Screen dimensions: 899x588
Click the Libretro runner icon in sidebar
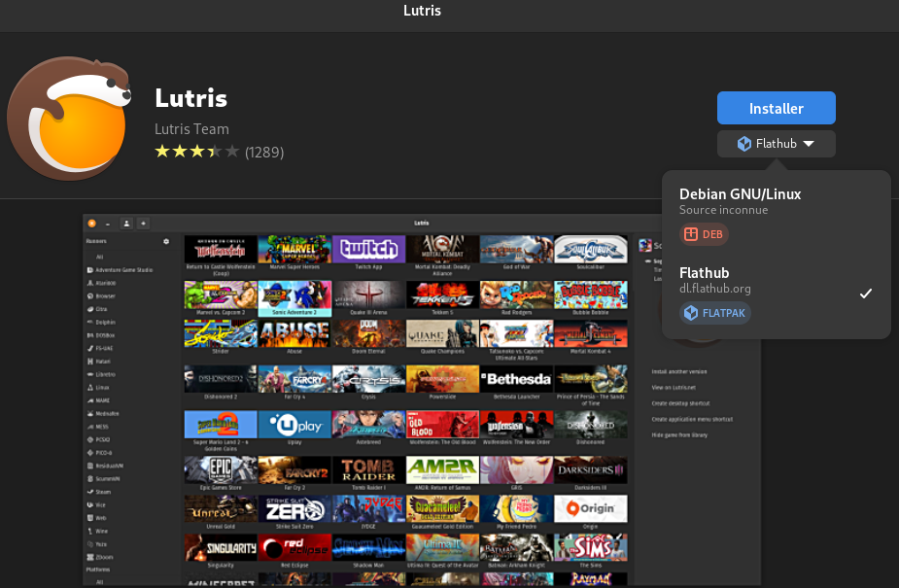[90, 374]
